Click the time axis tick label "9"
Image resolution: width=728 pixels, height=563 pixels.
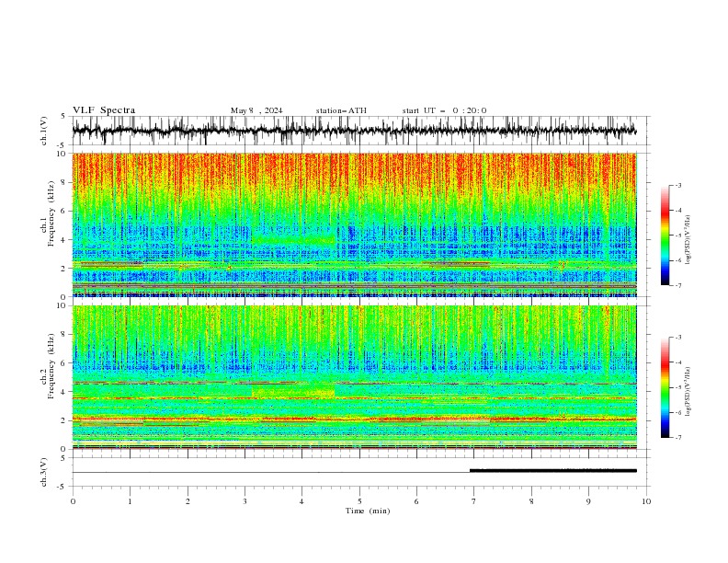click(588, 501)
